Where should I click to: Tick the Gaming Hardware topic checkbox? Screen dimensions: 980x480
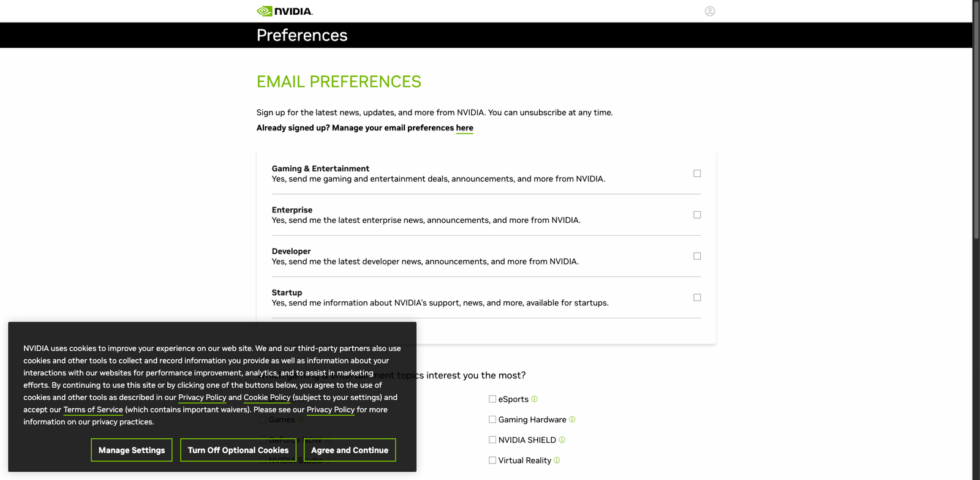coord(492,419)
